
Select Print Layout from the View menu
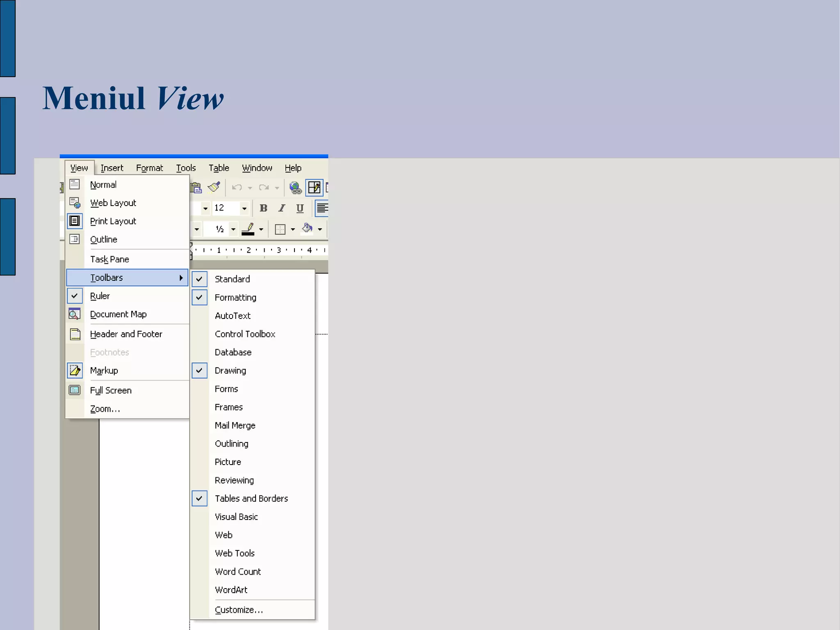click(x=113, y=221)
